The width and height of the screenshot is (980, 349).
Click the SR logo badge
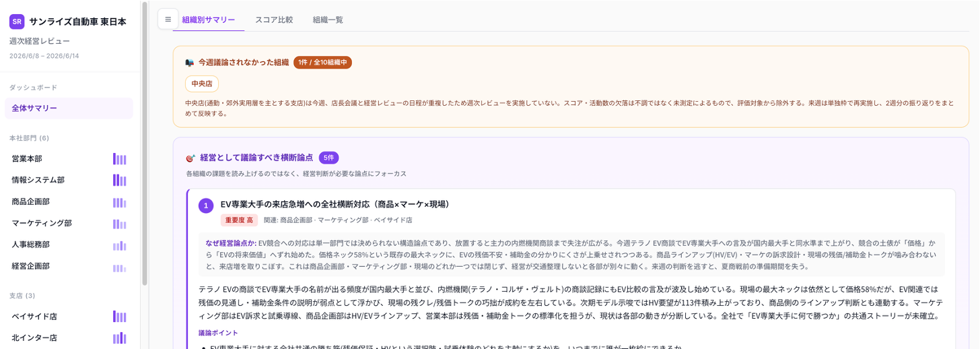pyautogui.click(x=17, y=22)
